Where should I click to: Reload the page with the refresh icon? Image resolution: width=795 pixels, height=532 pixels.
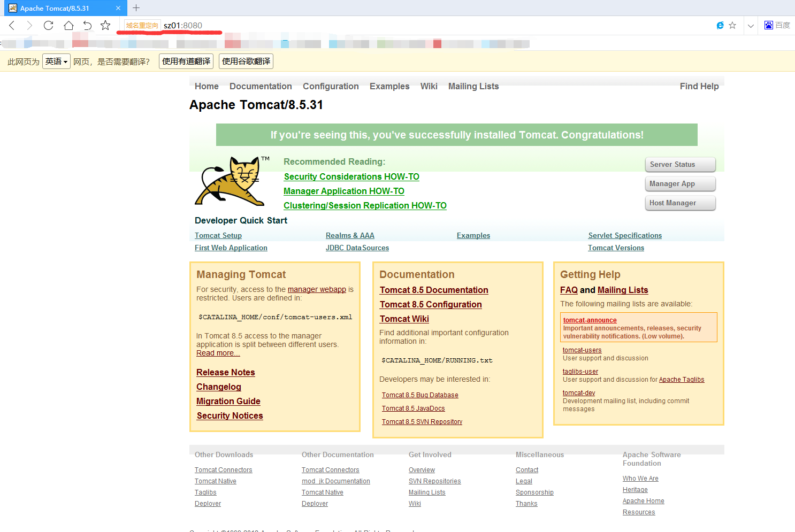tap(48, 25)
